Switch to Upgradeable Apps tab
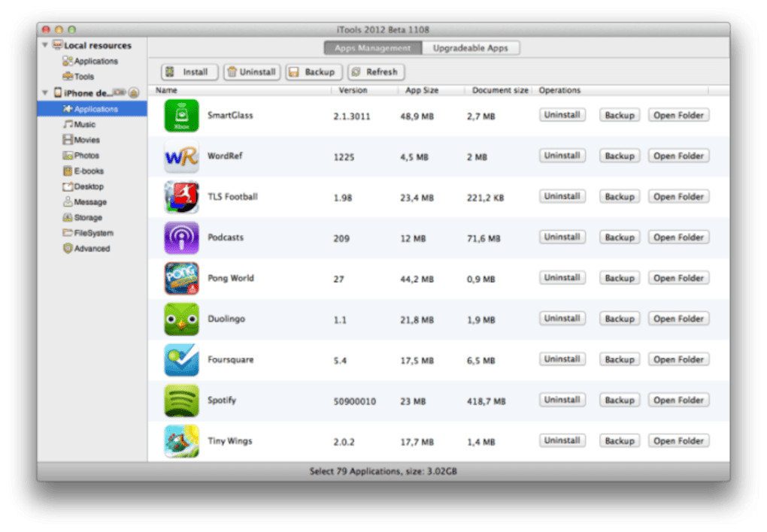Screen dimensions: 767x532 tap(471, 48)
